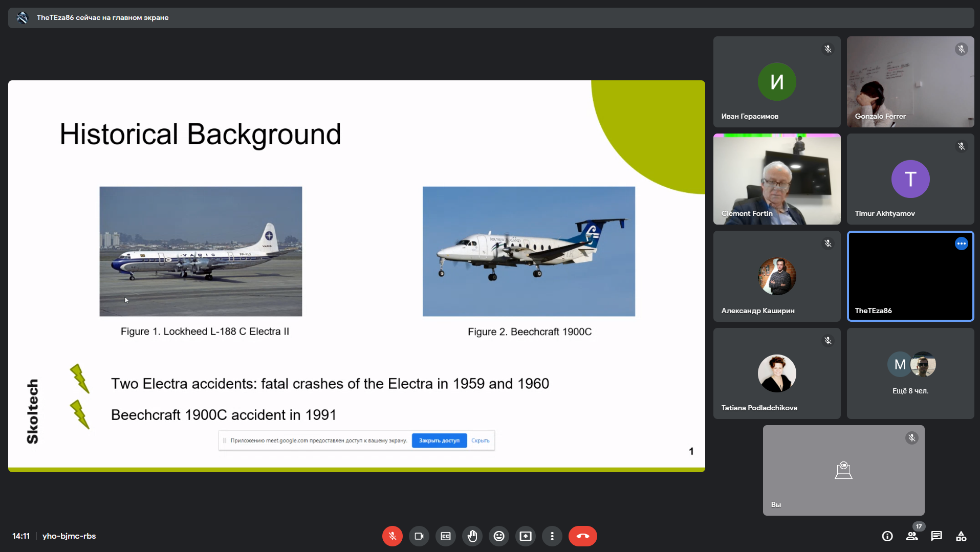Click 'Historical Background' slide title
Viewport: 980px width, 552px height.
click(200, 134)
